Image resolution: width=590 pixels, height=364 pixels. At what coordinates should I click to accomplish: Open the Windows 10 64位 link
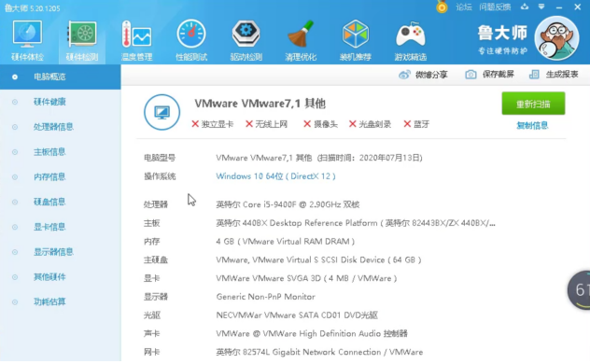[275, 176]
